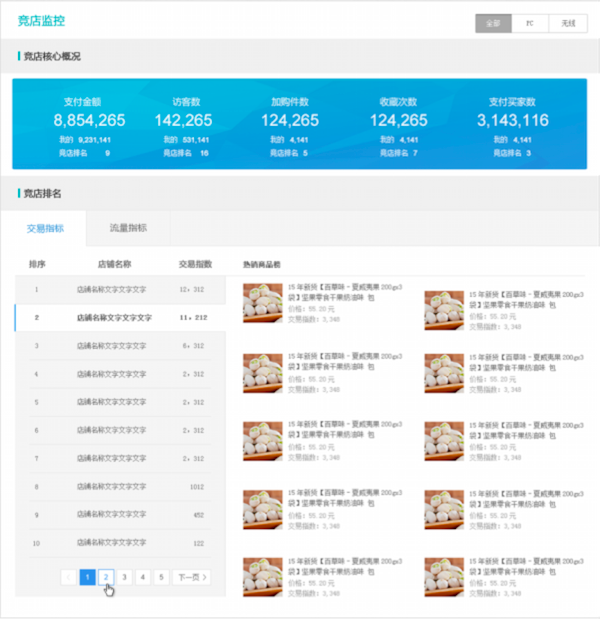Viewport: 600px width, 619px height.
Task: Open second row left product thumbnail
Action: pyautogui.click(x=262, y=373)
